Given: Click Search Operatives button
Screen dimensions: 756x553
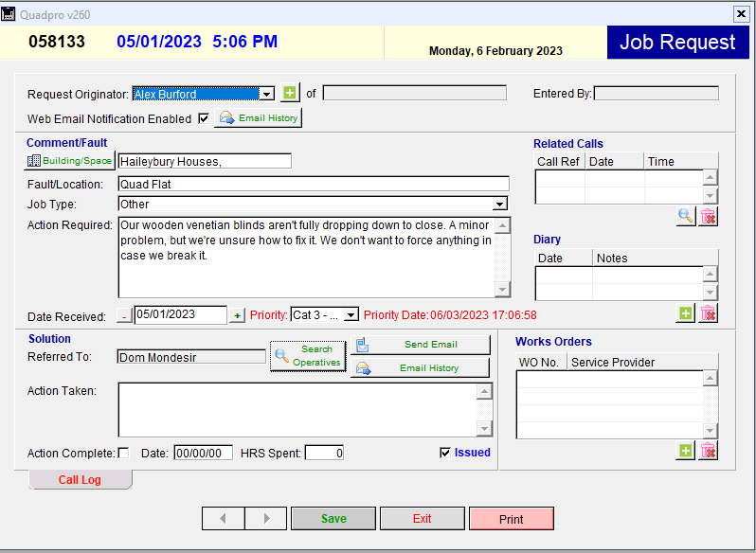Looking at the screenshot, I should click(x=308, y=356).
